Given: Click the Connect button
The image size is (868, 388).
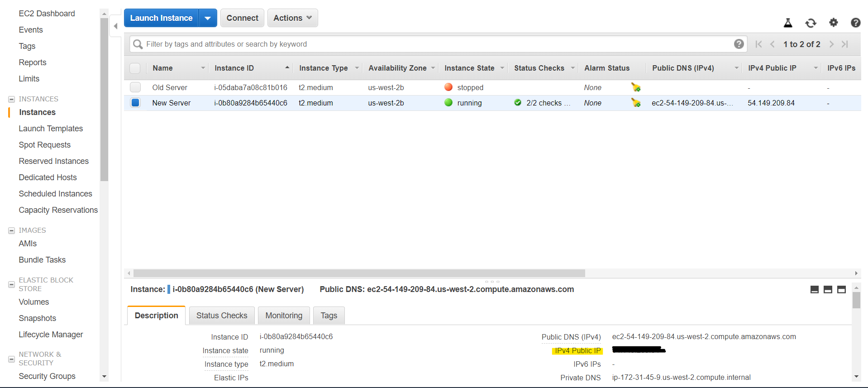Looking at the screenshot, I should [x=242, y=18].
